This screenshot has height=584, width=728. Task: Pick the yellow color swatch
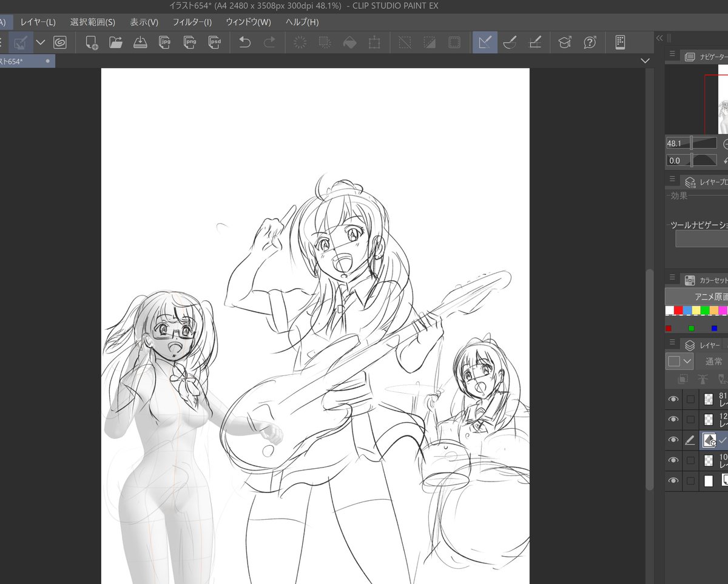pyautogui.click(x=696, y=310)
